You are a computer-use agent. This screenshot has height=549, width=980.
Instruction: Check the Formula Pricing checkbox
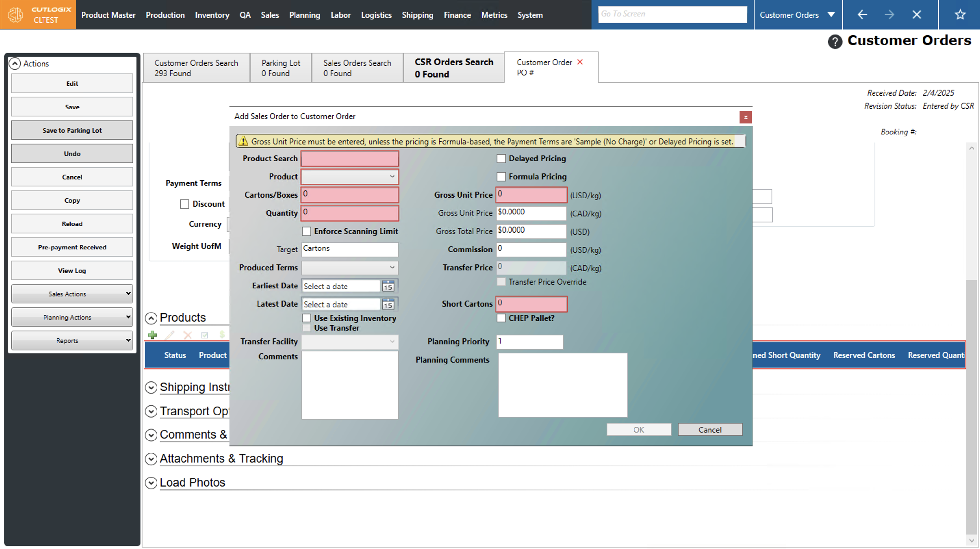[501, 177]
